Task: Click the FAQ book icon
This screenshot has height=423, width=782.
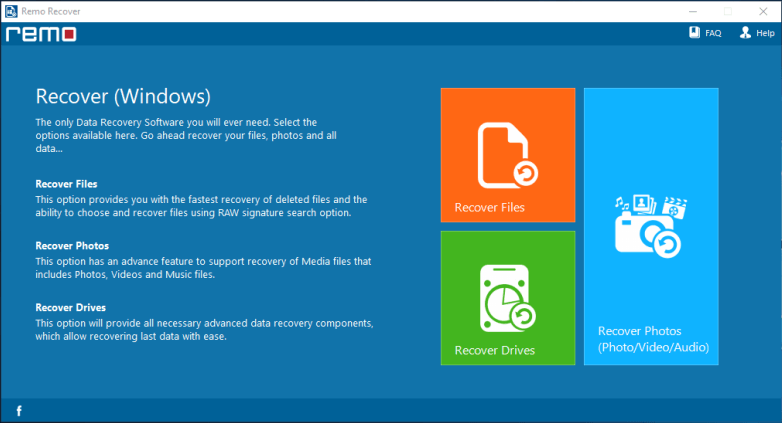Action: tap(694, 33)
